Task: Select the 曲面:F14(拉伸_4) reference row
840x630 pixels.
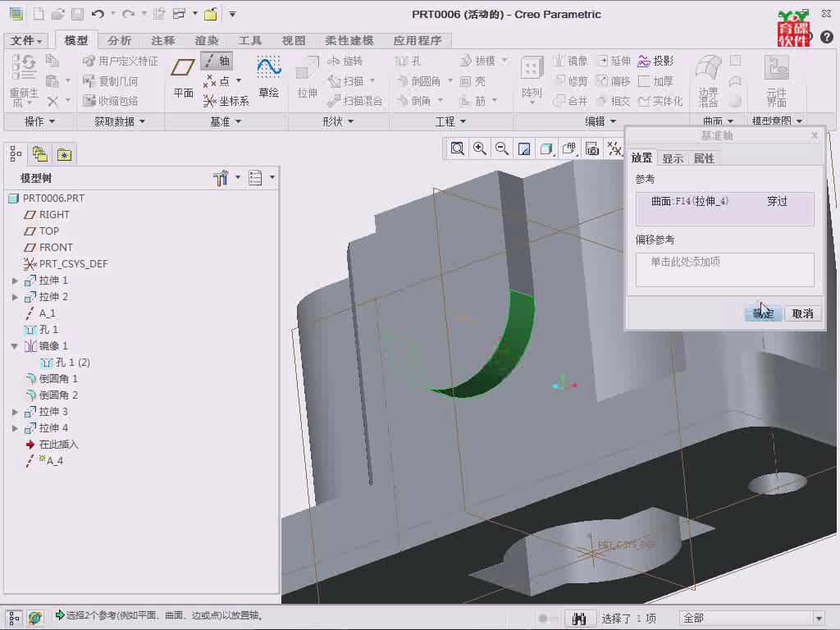Action: pos(725,202)
